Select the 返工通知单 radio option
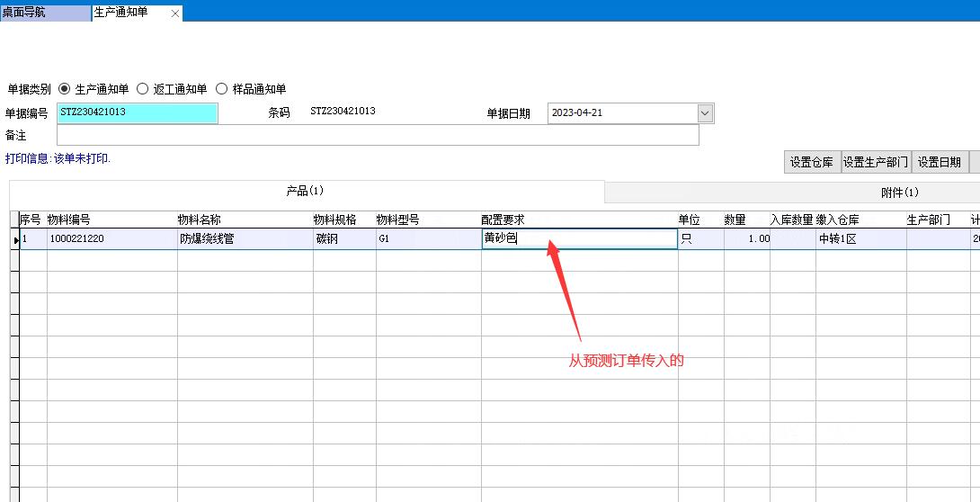The image size is (980, 502). click(142, 89)
